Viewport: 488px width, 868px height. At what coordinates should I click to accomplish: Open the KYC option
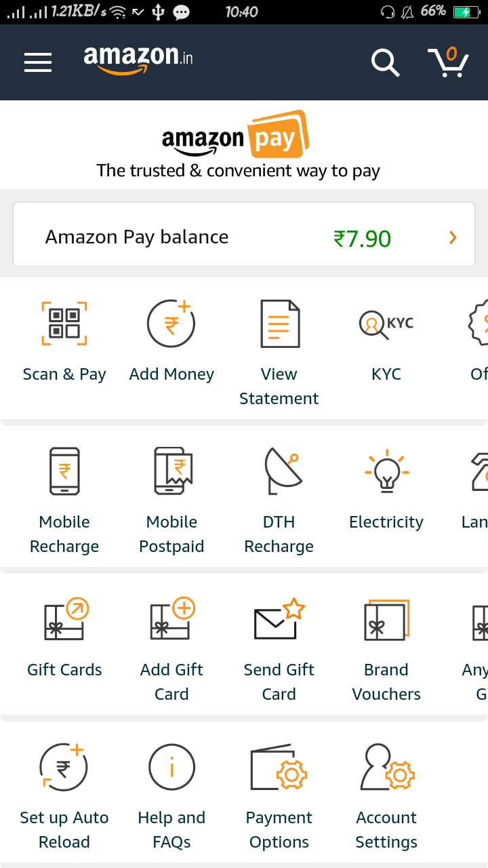coord(386,324)
